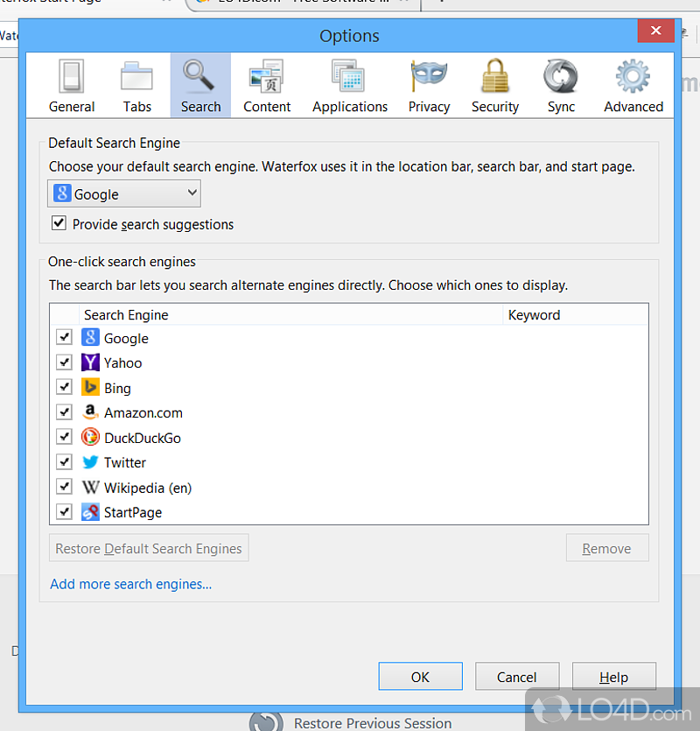This screenshot has height=731, width=700.
Task: Click the Restore Default Search Engines button
Action: pos(149,548)
